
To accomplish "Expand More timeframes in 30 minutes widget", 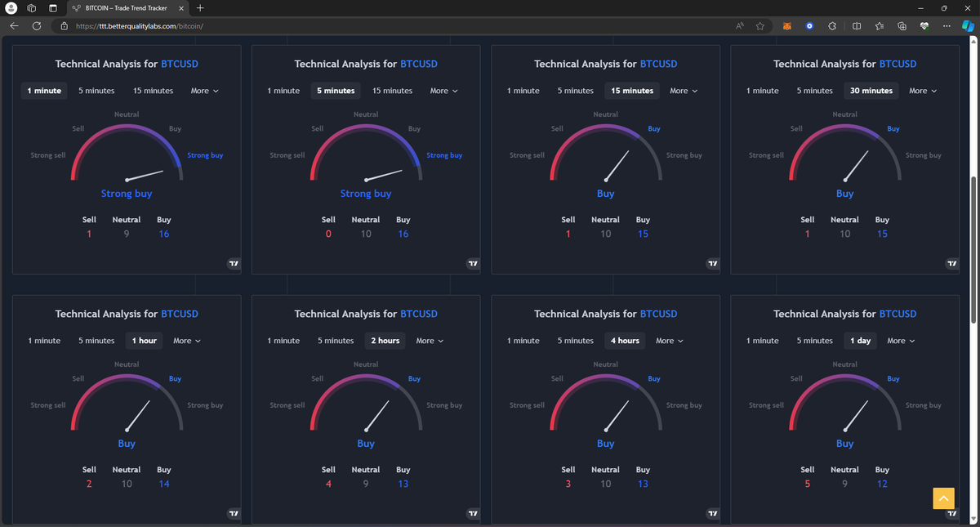I will 923,91.
